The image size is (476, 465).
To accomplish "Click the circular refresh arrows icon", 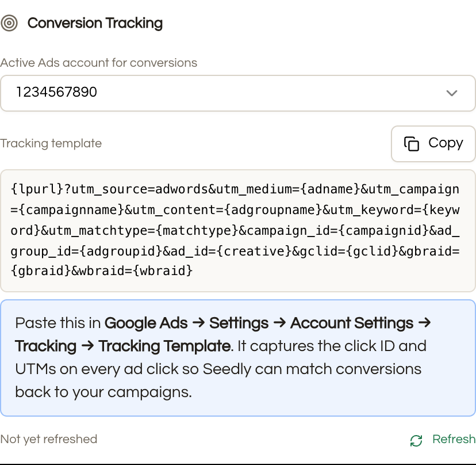I will [416, 440].
